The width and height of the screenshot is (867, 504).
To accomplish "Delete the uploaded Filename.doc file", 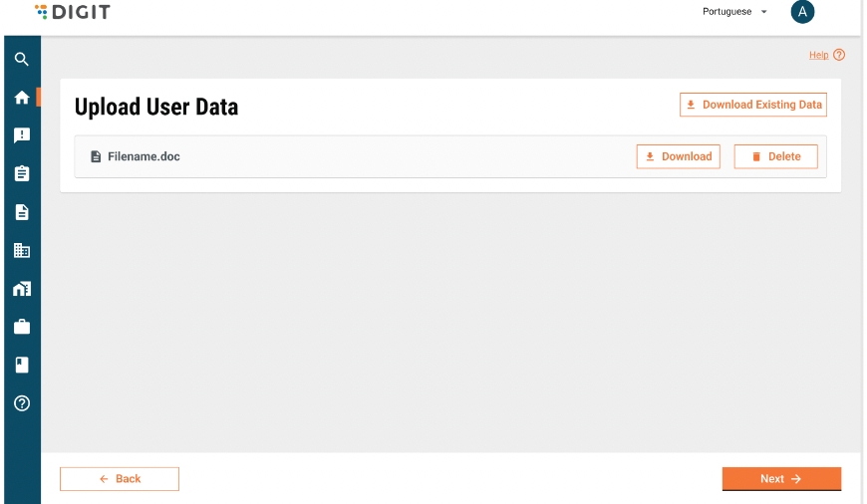I will click(775, 156).
